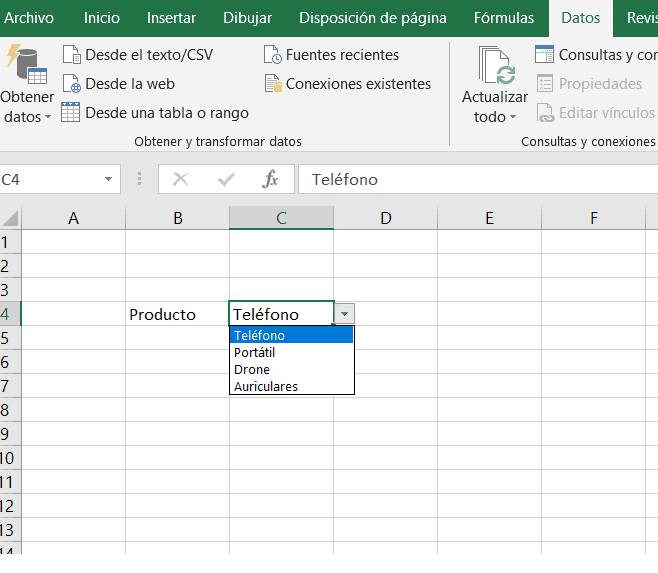Select row 4 header
The width and height of the screenshot is (658, 573).
tap(10, 314)
